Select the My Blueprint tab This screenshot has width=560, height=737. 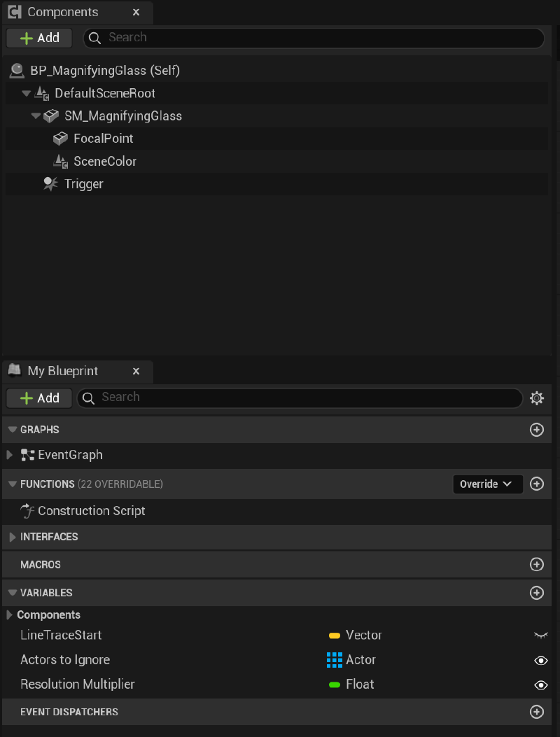(x=62, y=371)
